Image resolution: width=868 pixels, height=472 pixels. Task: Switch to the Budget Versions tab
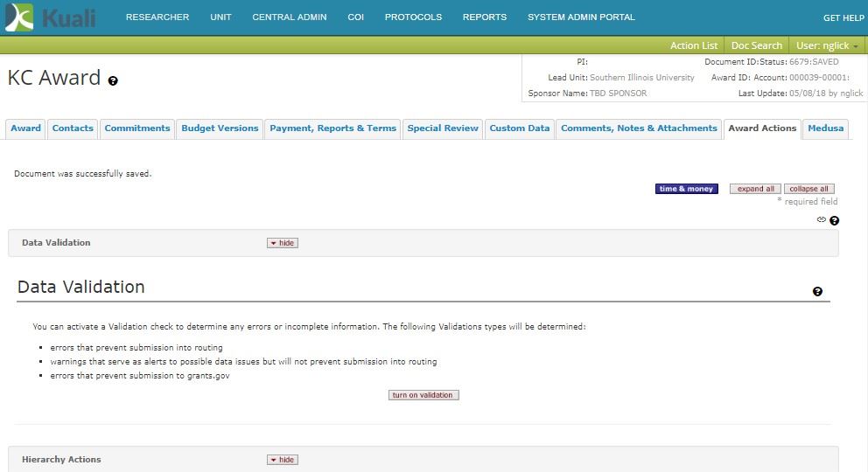220,128
